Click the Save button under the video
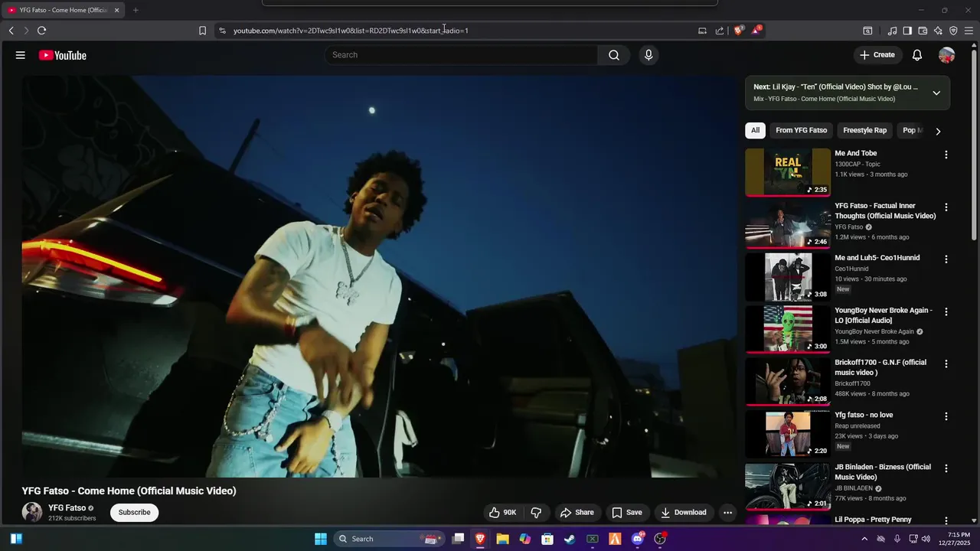Screen dimensions: 980x551 (x=626, y=513)
